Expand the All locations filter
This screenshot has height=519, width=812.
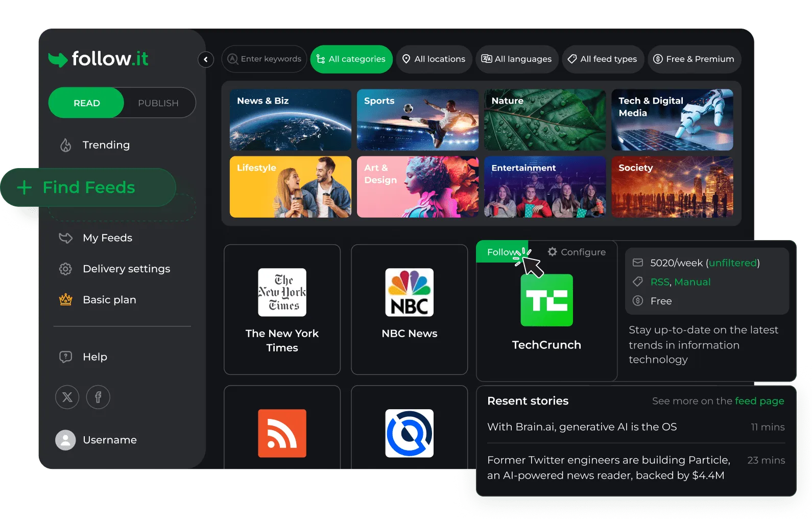434,59
